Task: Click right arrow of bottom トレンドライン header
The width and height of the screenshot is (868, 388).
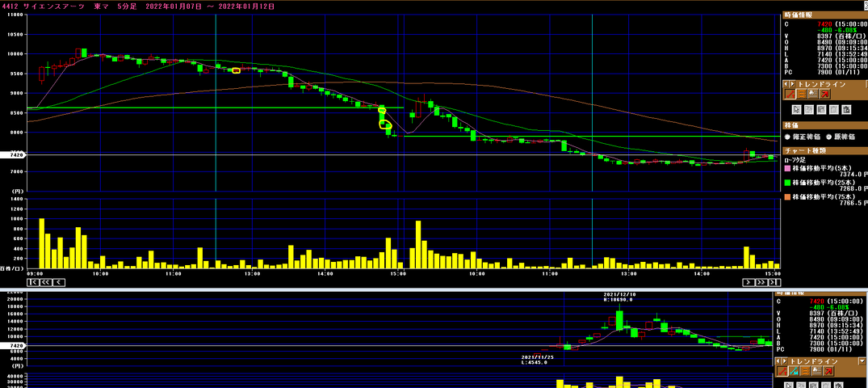Action: tap(784, 361)
